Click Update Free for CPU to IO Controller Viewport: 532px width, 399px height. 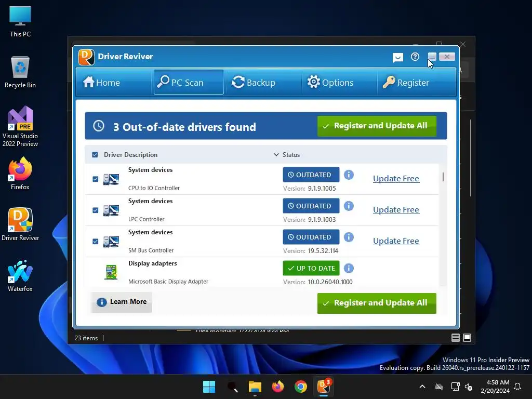pyautogui.click(x=396, y=179)
